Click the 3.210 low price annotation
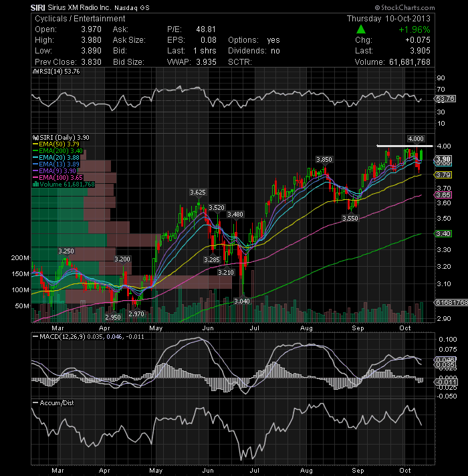 coord(227,273)
